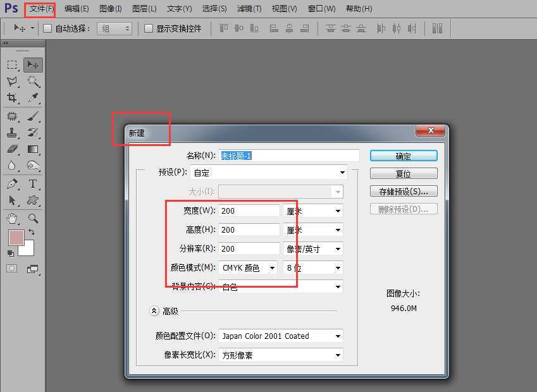
Task: Select the Move tool
Action: click(x=33, y=64)
